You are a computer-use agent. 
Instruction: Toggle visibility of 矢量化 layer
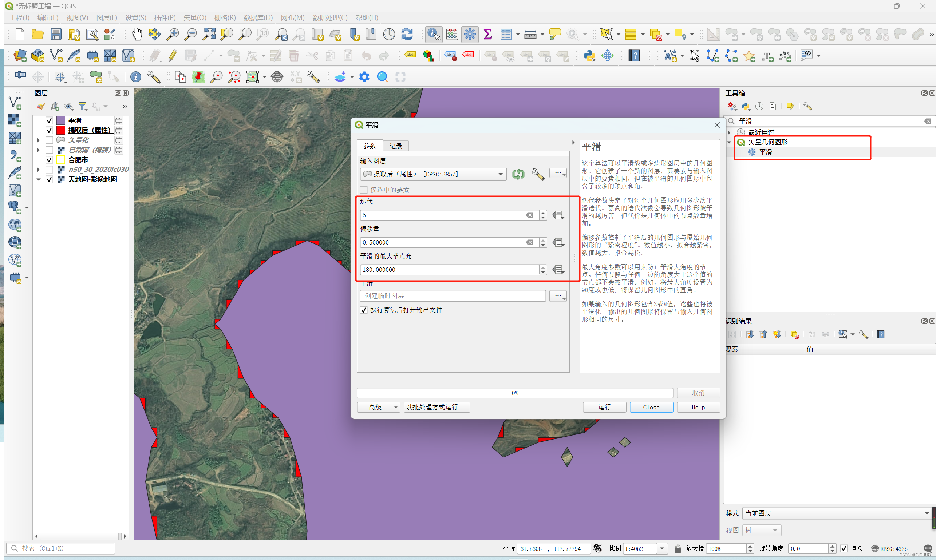pyautogui.click(x=49, y=140)
